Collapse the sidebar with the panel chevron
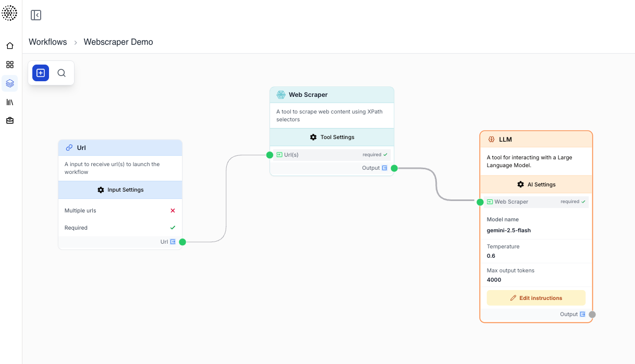 35,15
